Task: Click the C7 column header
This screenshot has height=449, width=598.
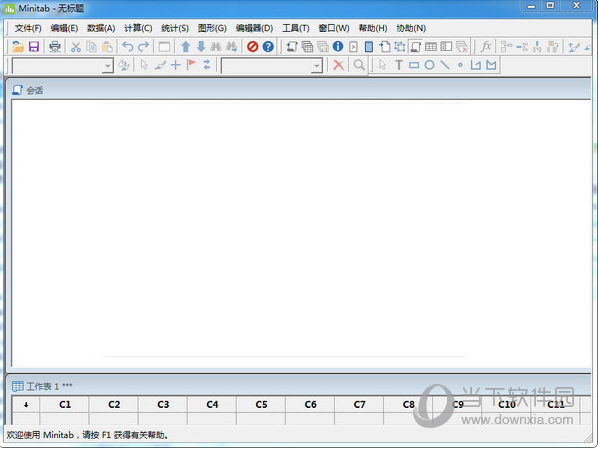Action: pos(359,404)
